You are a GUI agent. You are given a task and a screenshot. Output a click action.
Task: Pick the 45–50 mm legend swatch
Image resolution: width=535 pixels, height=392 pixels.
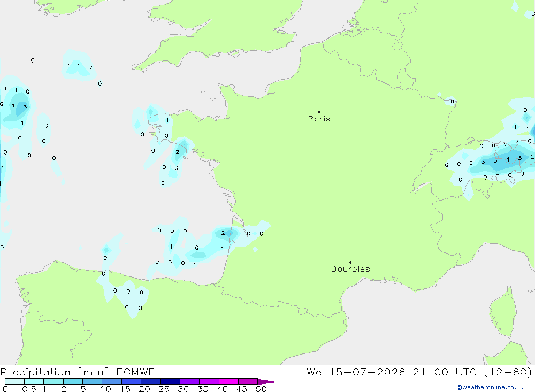click(248, 381)
